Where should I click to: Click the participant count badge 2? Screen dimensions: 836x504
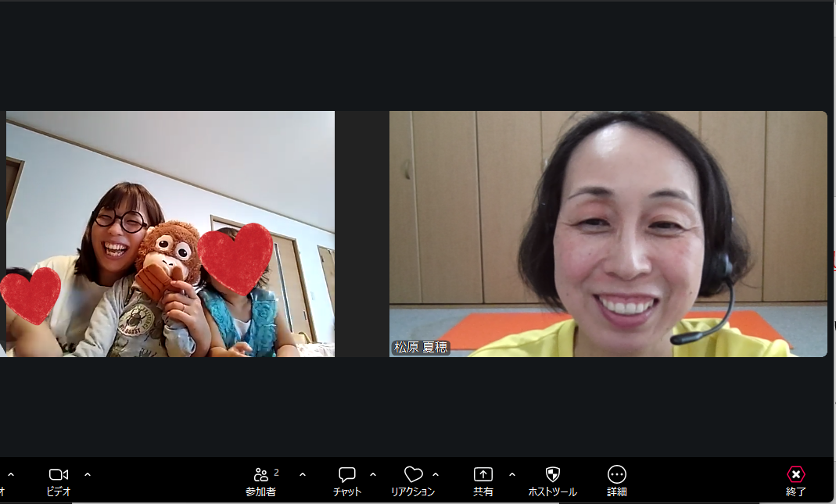coord(276,472)
